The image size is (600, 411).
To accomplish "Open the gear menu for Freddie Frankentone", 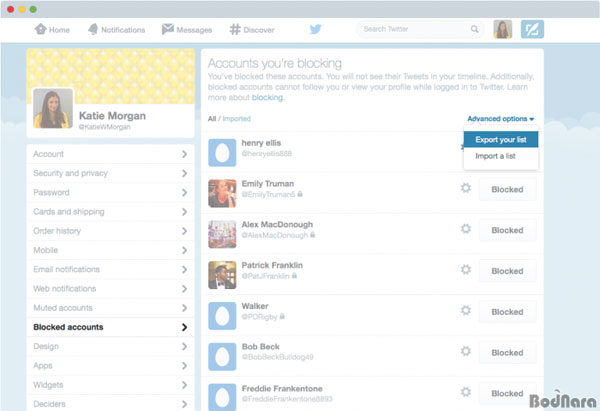I will coord(466,392).
